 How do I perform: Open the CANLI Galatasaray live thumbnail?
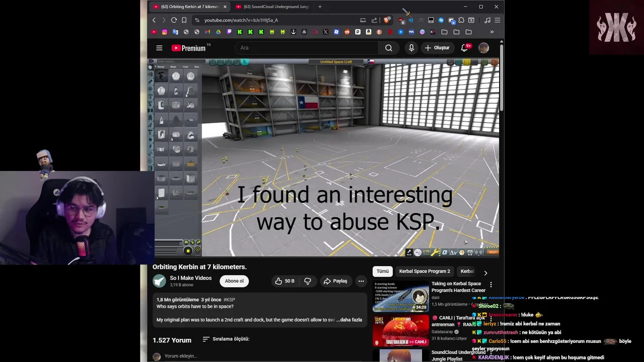pos(400,330)
